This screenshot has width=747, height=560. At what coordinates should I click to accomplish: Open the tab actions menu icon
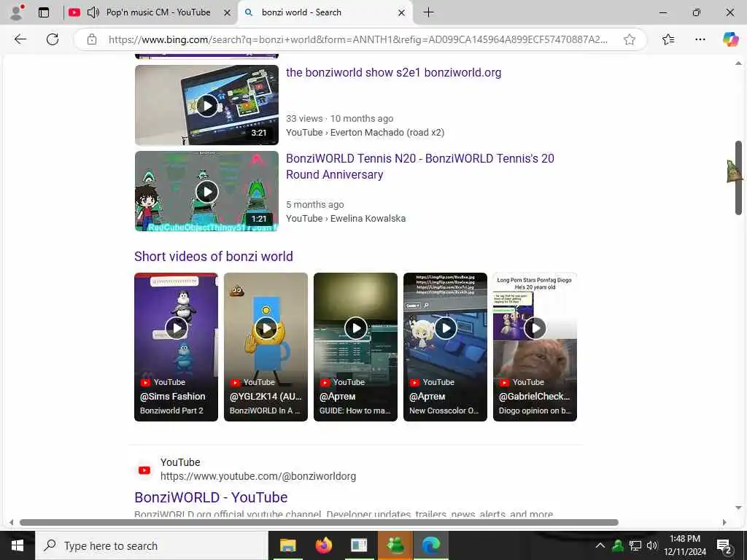[44, 12]
